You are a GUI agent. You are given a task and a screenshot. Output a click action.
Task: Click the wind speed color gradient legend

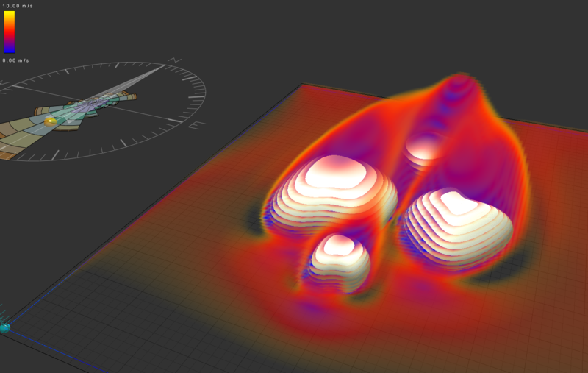pyautogui.click(x=10, y=32)
